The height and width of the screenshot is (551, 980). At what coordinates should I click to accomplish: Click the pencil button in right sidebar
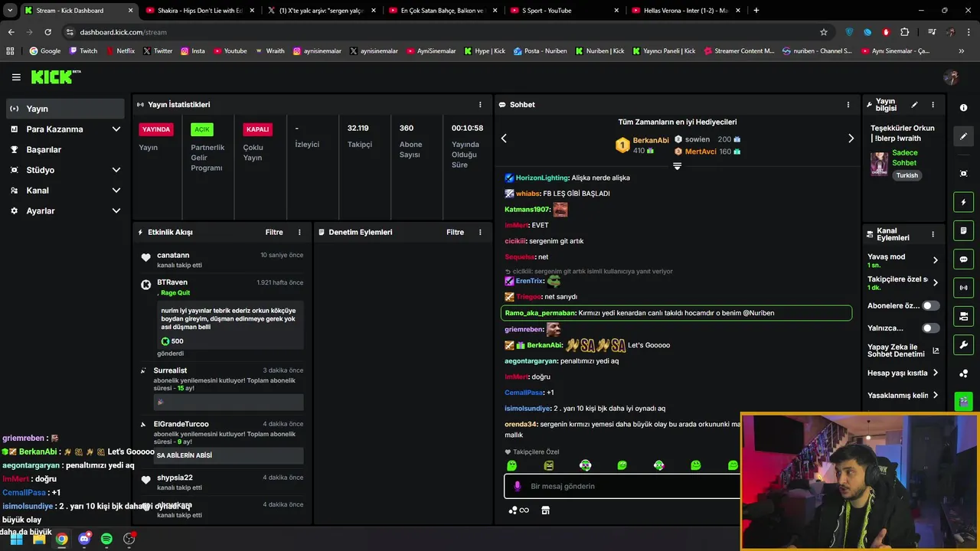pyautogui.click(x=963, y=136)
